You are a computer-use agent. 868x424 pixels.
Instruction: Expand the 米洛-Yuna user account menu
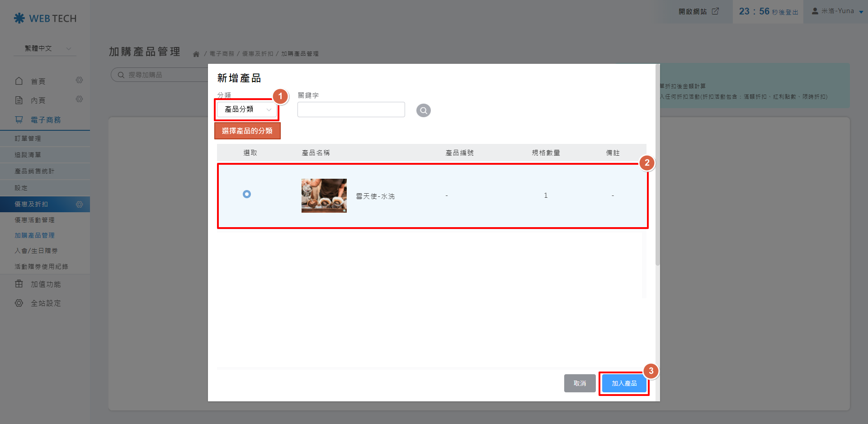[x=838, y=11]
